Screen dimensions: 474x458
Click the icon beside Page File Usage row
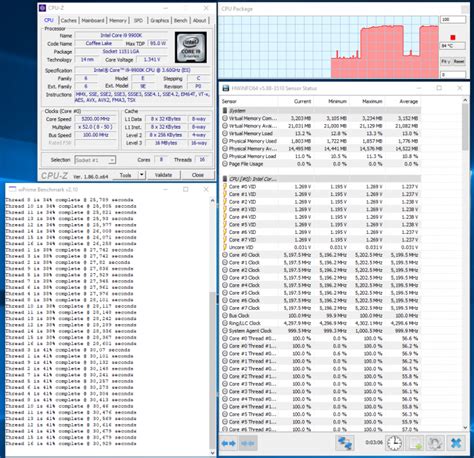225,164
